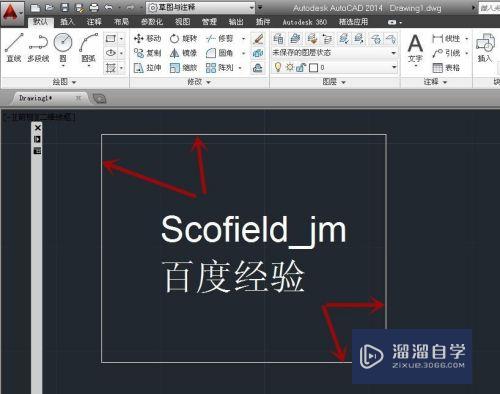Screen dimensions: 500x394
Task: Toggle layer 0 lock padlock icon
Action: (x=301, y=68)
